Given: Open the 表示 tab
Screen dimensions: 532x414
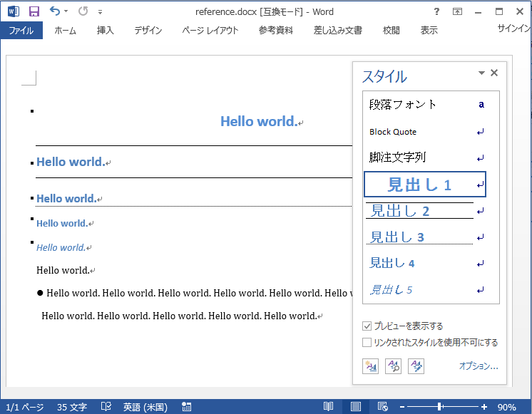Looking at the screenshot, I should click(x=429, y=31).
